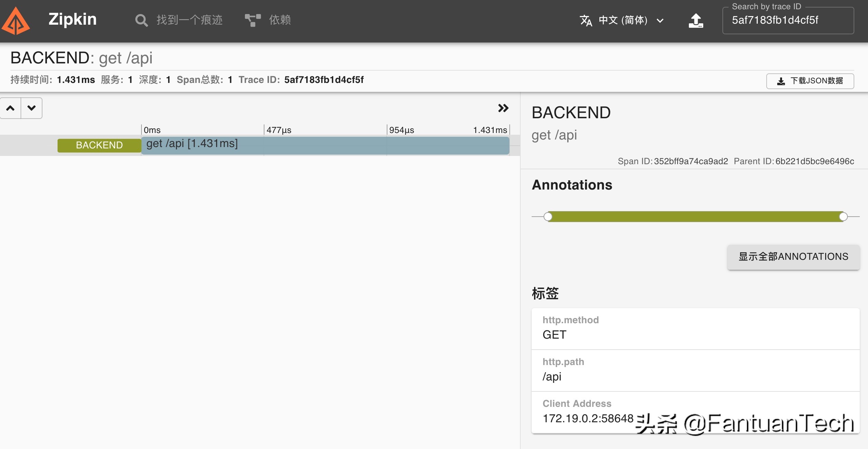This screenshot has width=868, height=449.
Task: Click the BACKEND: get /api page title
Action: (x=82, y=58)
